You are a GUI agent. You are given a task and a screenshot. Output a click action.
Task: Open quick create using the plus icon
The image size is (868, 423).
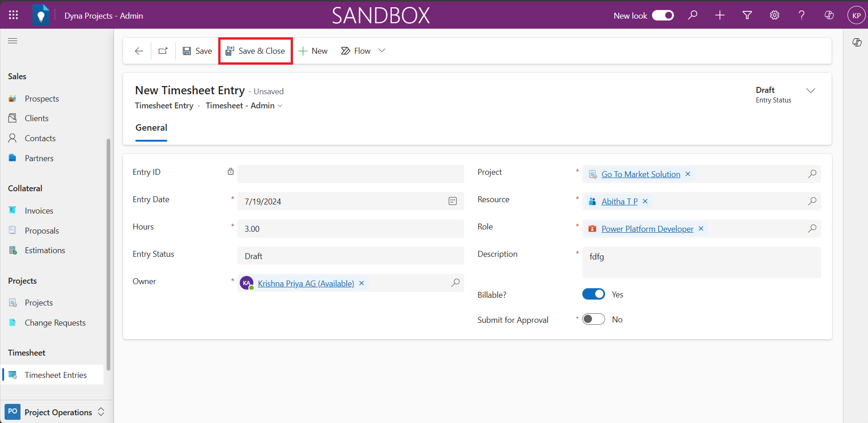click(719, 15)
